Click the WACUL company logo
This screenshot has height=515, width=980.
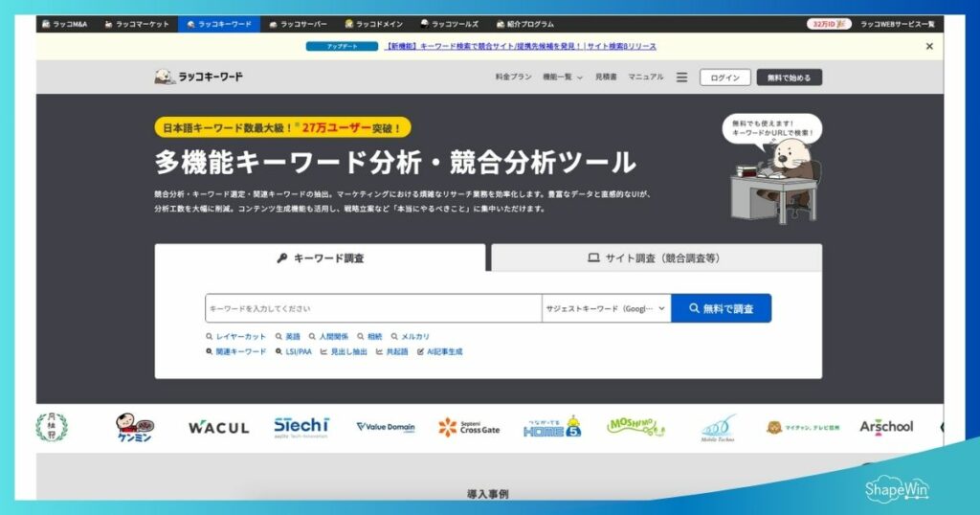point(218,428)
